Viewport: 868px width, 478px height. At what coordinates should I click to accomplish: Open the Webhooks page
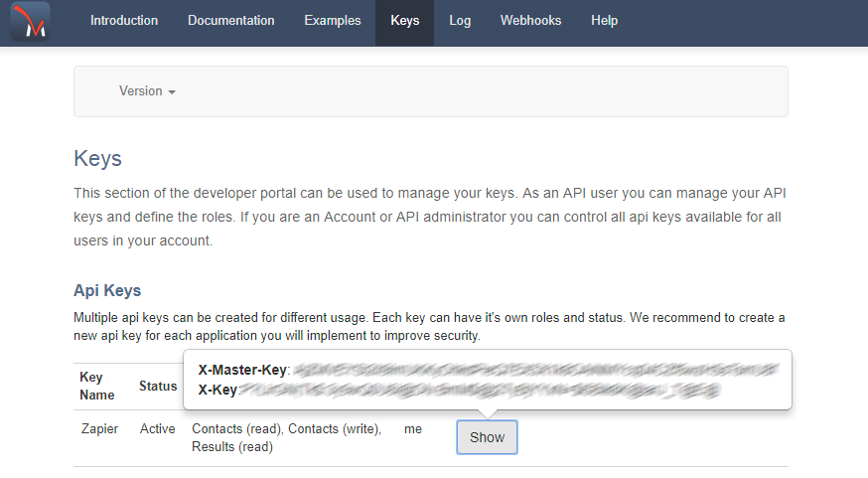[x=530, y=21]
